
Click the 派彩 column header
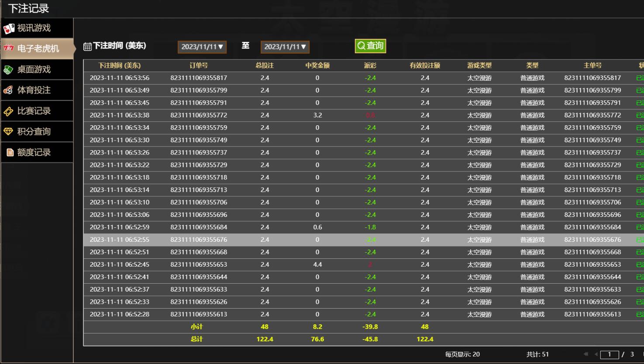[370, 65]
